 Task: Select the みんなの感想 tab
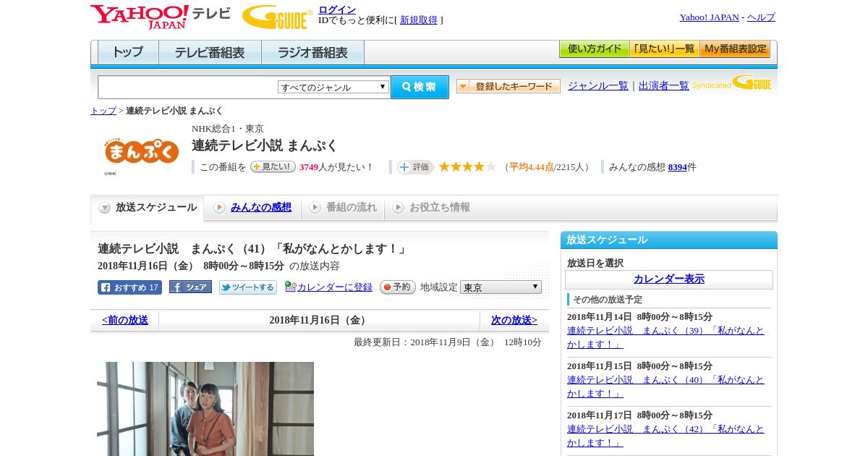pyautogui.click(x=252, y=208)
